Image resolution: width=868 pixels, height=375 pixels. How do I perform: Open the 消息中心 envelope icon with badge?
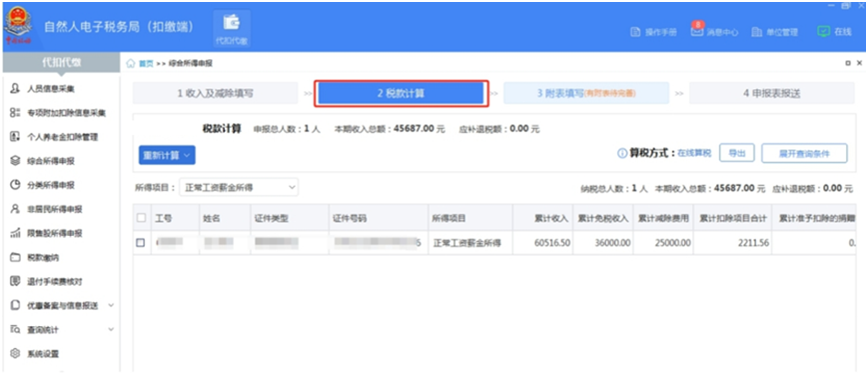[697, 31]
